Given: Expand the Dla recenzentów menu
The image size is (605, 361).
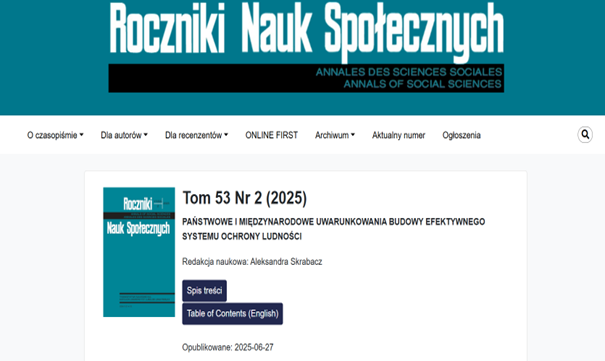Looking at the screenshot, I should coord(196,135).
